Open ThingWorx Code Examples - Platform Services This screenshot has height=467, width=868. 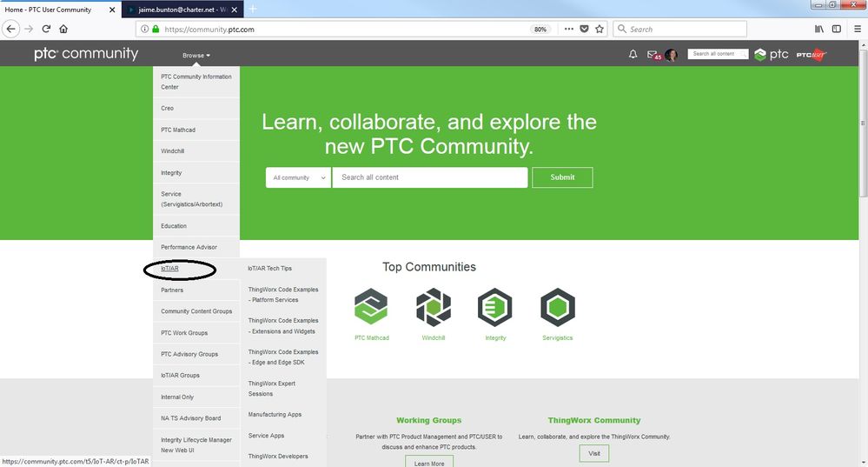coord(283,295)
